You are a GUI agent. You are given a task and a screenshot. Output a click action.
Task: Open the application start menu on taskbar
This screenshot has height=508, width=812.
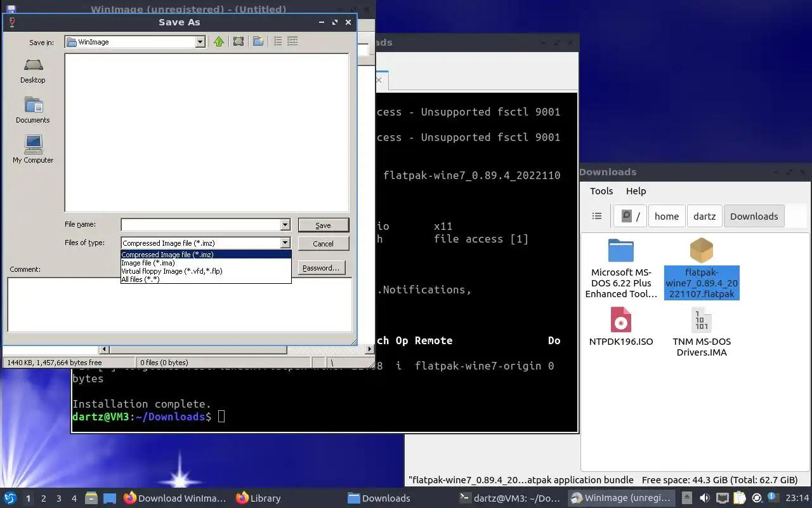(x=10, y=498)
